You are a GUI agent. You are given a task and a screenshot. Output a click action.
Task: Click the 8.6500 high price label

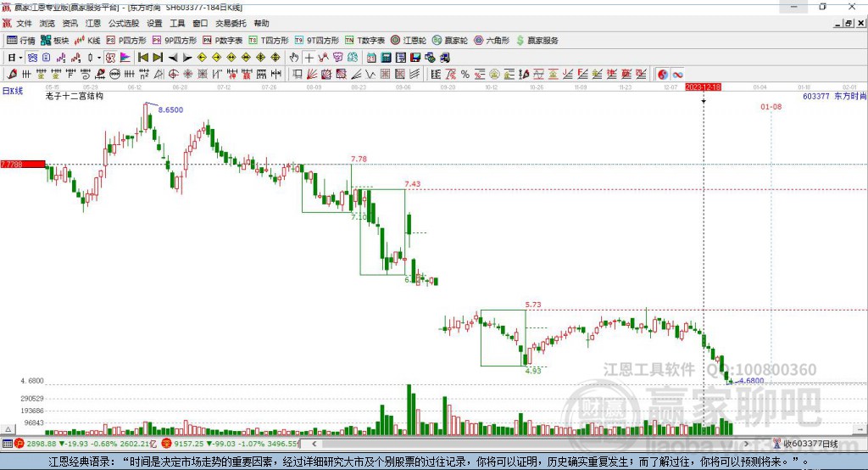click(170, 109)
